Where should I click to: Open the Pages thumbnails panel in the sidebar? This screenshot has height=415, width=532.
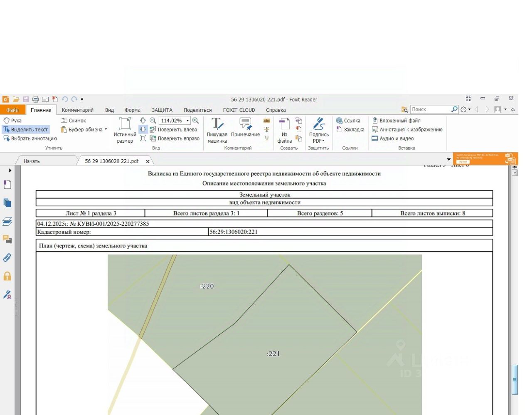pos(7,203)
